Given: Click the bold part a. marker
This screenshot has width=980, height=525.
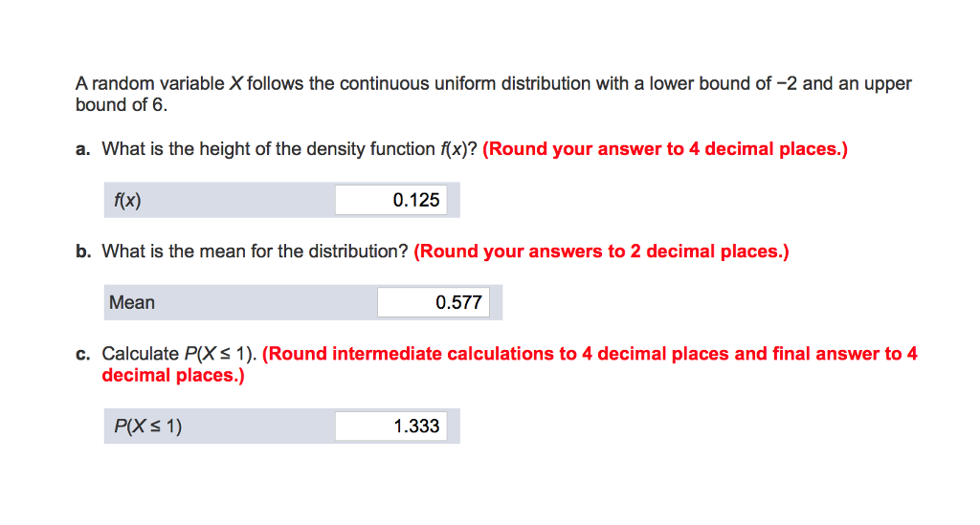Looking at the screenshot, I should click(82, 149).
